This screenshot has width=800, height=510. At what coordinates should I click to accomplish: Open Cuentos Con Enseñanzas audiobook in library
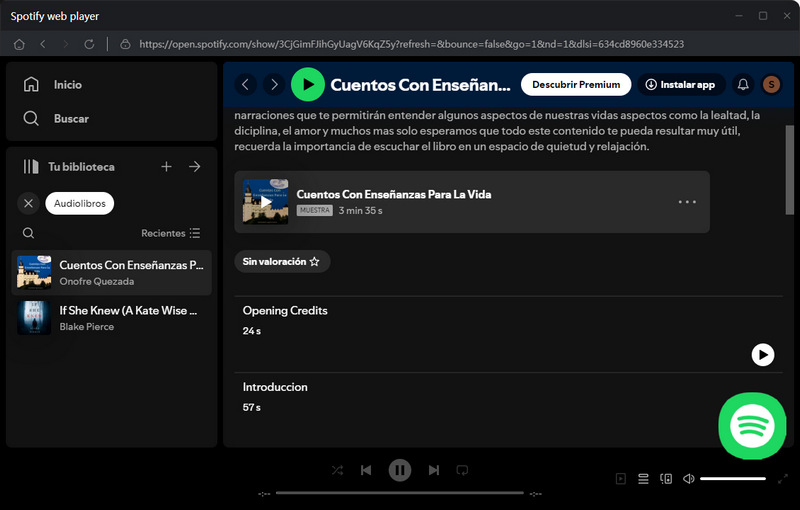tap(112, 273)
